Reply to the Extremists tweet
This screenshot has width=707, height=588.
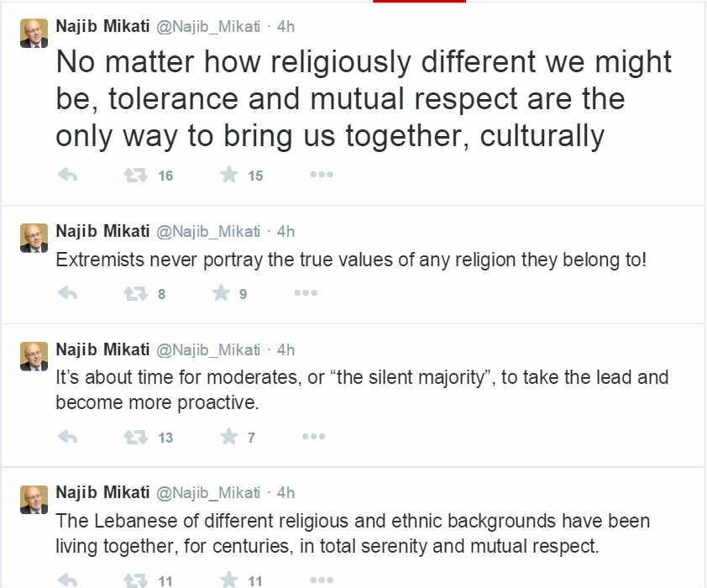68,293
